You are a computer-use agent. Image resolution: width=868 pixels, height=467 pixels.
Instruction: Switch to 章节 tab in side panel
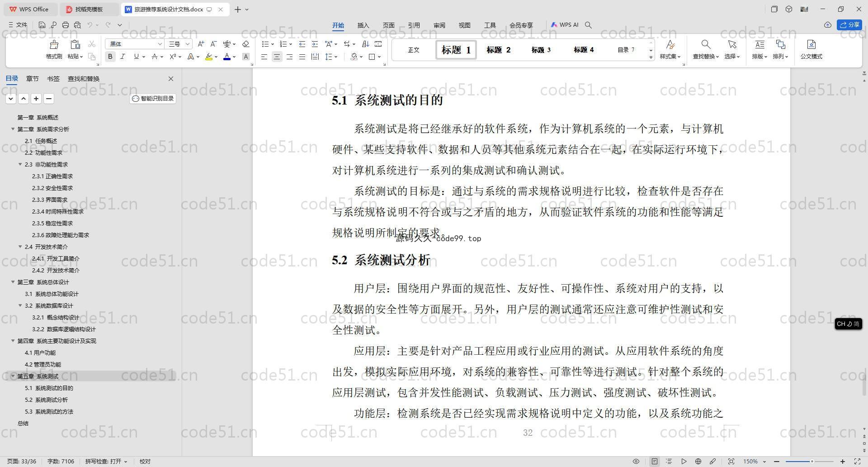33,79
